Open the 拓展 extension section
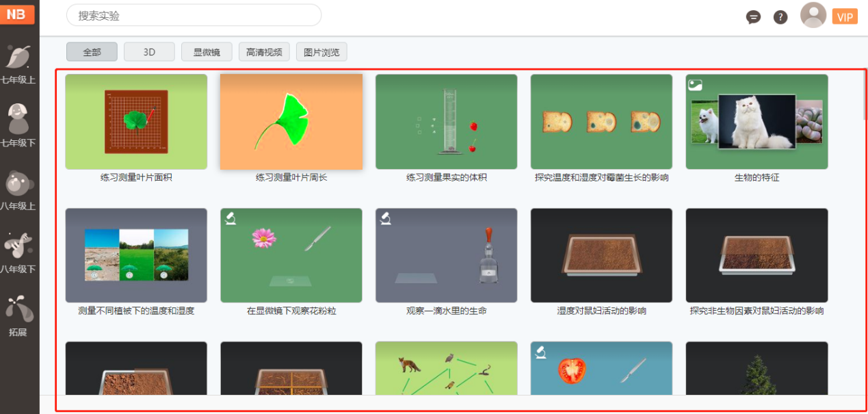The width and height of the screenshot is (868, 414). click(18, 315)
